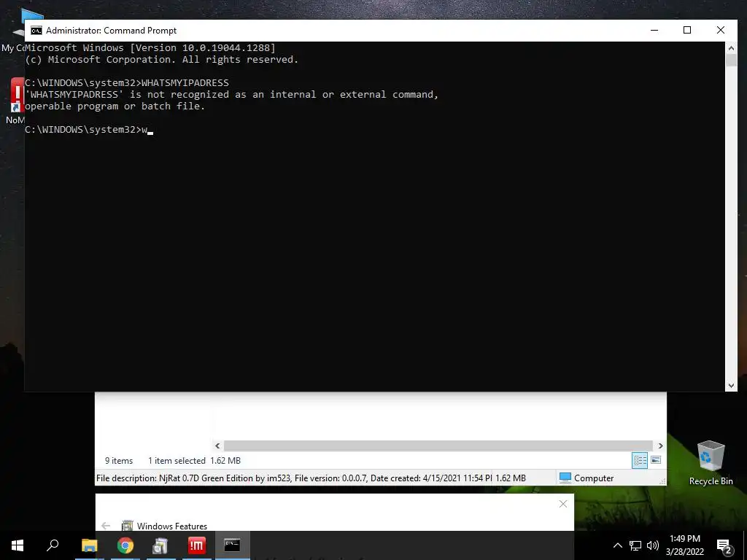Click the Windows Features title icon
Image resolution: width=747 pixels, height=560 pixels.
pyautogui.click(x=127, y=526)
